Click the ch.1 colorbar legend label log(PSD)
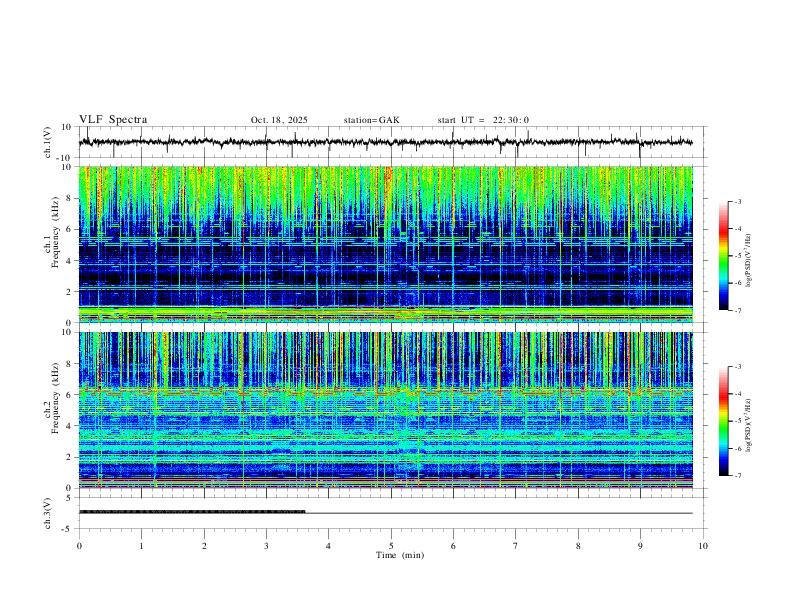This screenshot has width=792, height=612. tap(749, 260)
